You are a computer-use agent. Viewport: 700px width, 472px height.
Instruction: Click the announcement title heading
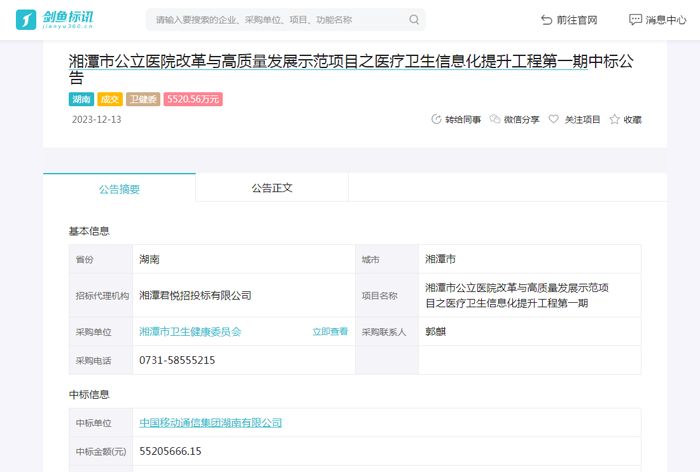coord(351,69)
